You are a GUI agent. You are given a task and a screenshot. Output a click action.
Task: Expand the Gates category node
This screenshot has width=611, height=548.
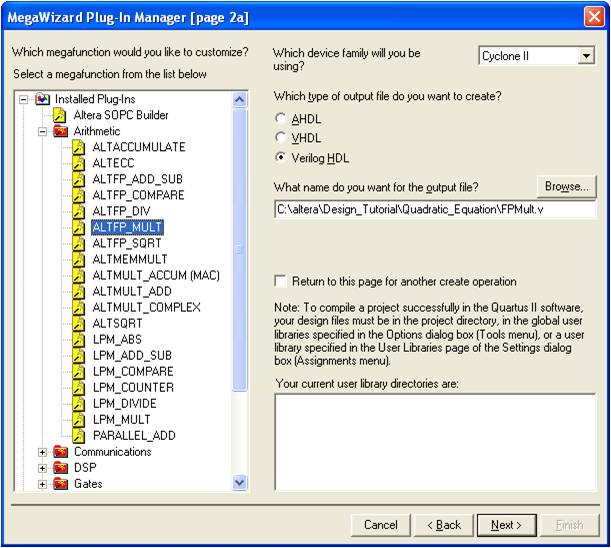point(42,484)
